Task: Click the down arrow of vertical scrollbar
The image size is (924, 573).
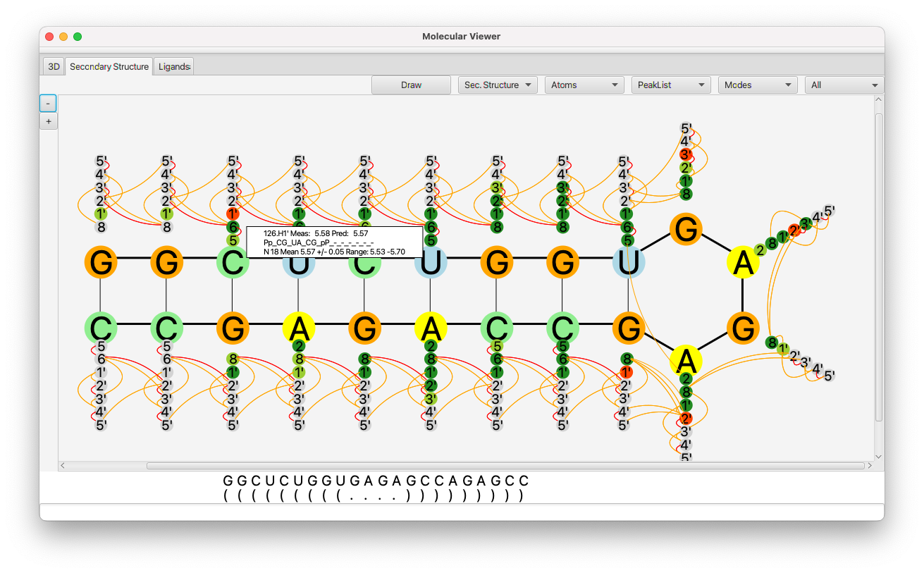Action: click(x=879, y=457)
